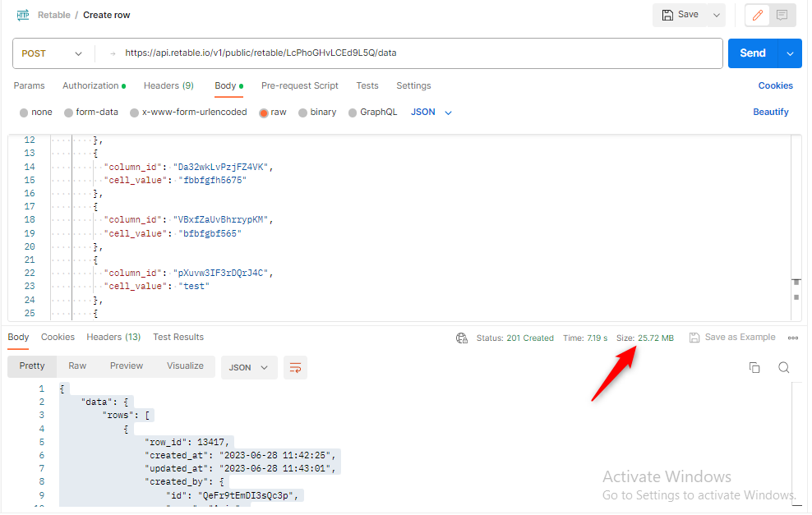Click column id "Da32wkLvPzjFZ4VK" text
812x515 pixels.
click(x=220, y=168)
